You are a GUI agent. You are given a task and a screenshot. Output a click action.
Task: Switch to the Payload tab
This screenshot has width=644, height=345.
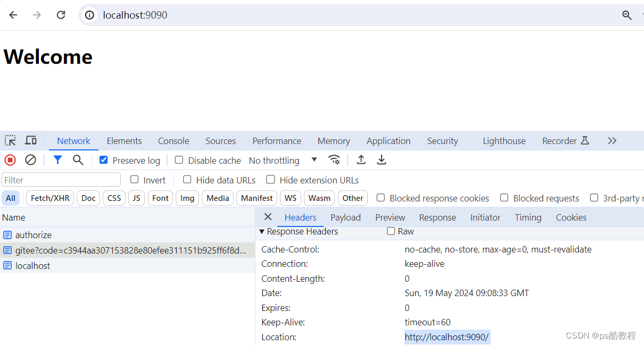click(345, 217)
